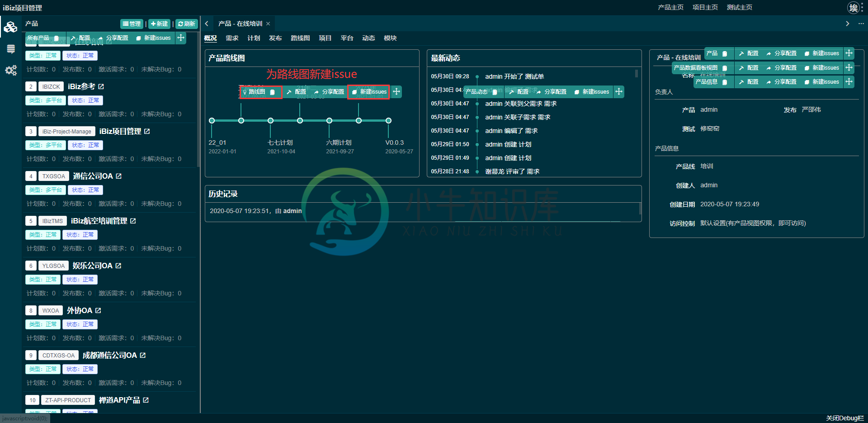The height and width of the screenshot is (423, 868).
Task: Click the 最新动态 panel scrollbar
Action: [x=637, y=74]
